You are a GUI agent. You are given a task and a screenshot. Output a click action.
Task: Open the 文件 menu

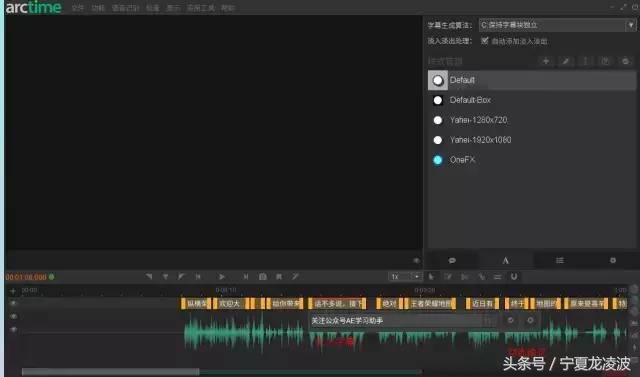pos(78,8)
